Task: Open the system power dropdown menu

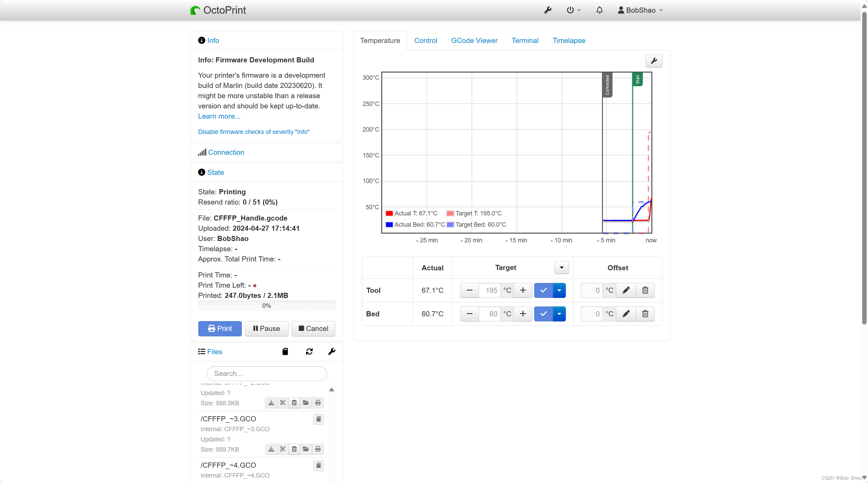Action: point(573,10)
